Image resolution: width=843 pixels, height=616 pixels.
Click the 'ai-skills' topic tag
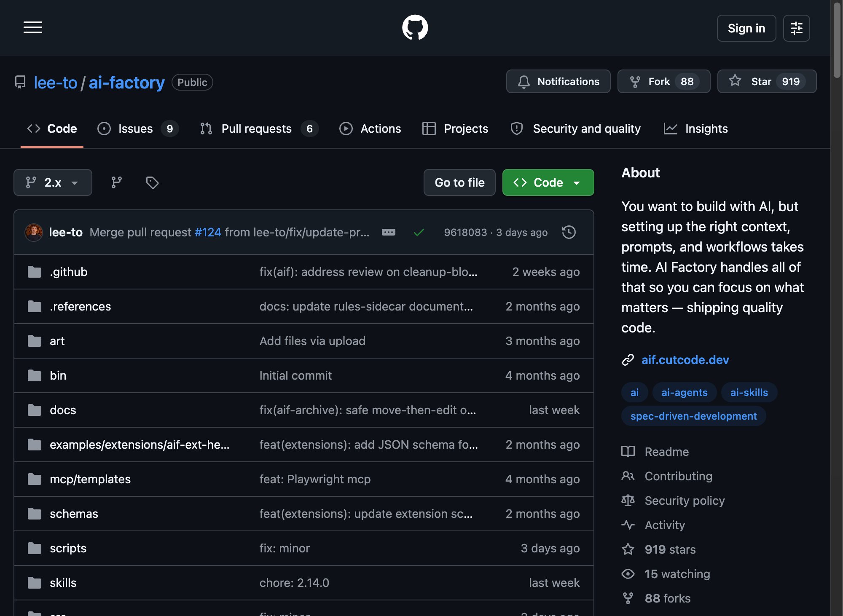pos(749,392)
